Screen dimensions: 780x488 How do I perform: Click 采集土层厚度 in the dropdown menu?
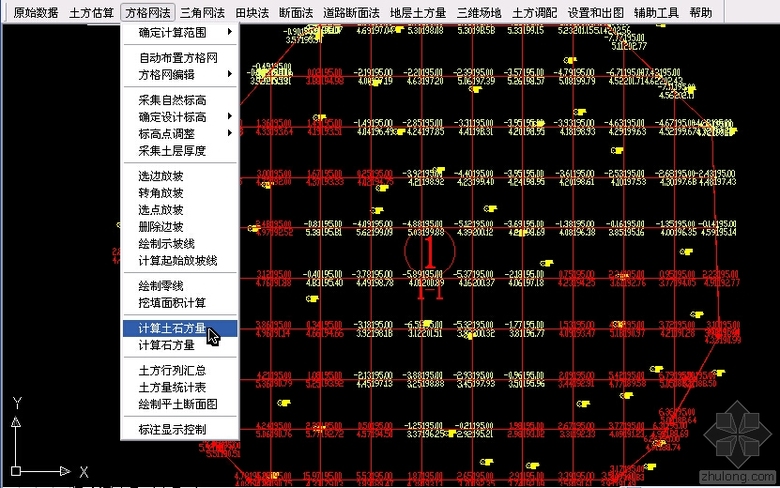tap(172, 150)
